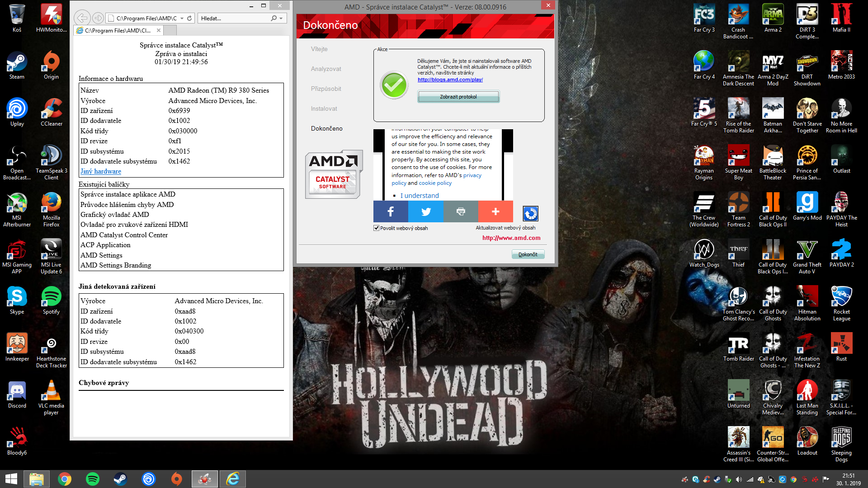Screen dimensions: 868x488
Task: Select the 'Přizpůsobit' installer step
Action: [326, 89]
